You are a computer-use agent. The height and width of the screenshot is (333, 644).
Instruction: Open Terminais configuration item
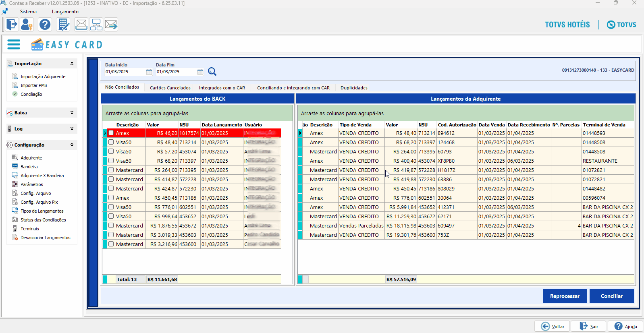click(x=30, y=229)
